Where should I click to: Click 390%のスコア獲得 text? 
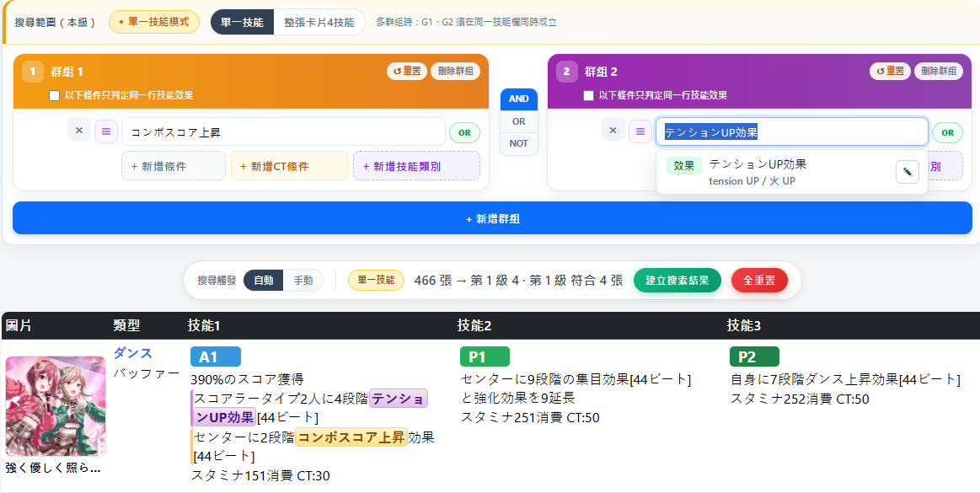(x=247, y=379)
